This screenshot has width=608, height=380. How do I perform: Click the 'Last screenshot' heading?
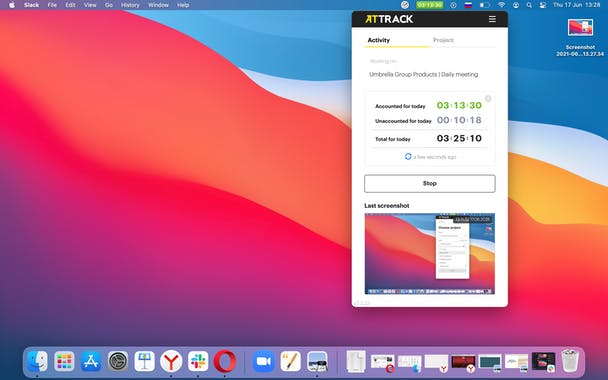coord(387,206)
